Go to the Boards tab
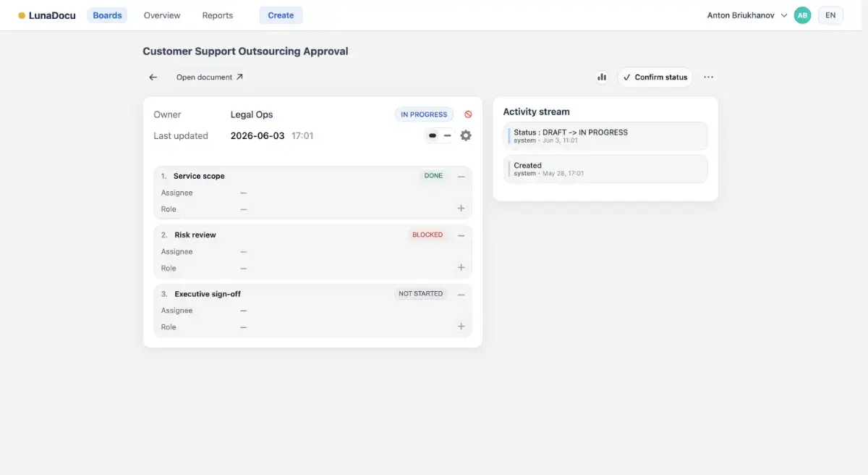 coord(107,15)
